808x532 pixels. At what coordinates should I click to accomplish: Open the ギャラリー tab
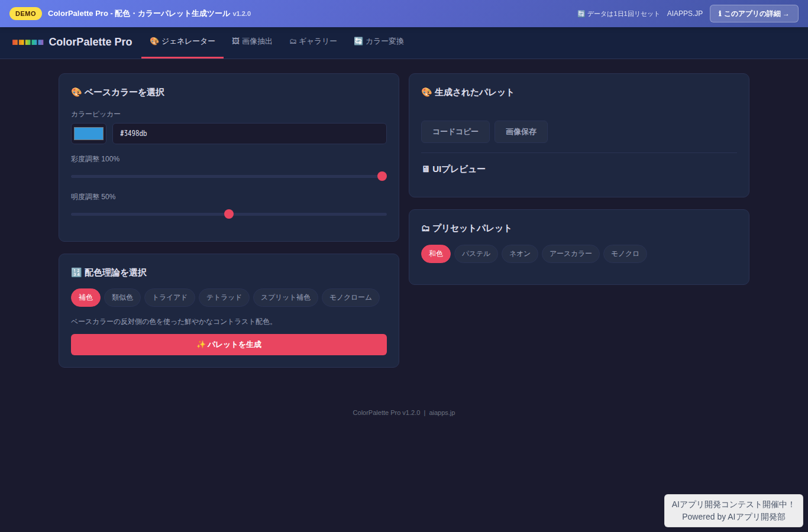point(313,41)
